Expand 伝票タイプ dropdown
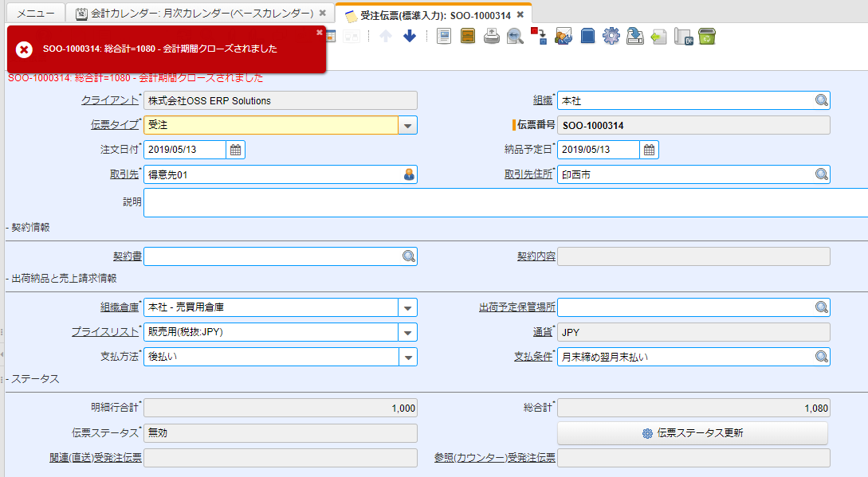Image resolution: width=868 pixels, height=477 pixels. coord(407,126)
